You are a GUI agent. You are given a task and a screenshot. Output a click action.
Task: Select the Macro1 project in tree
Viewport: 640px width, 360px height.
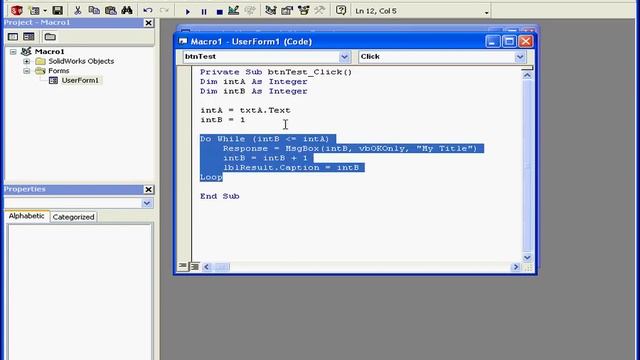pyautogui.click(x=49, y=51)
